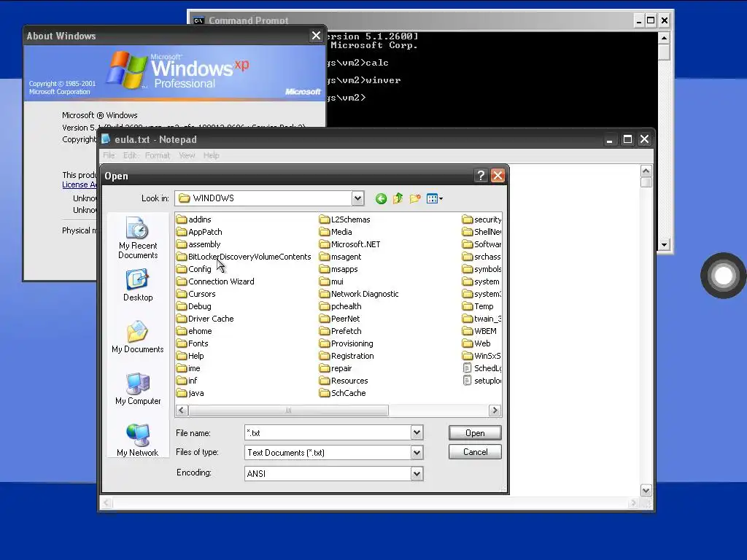Screen dimensions: 747x560
Task: Select the Microsoft.NET folder
Action: point(350,244)
